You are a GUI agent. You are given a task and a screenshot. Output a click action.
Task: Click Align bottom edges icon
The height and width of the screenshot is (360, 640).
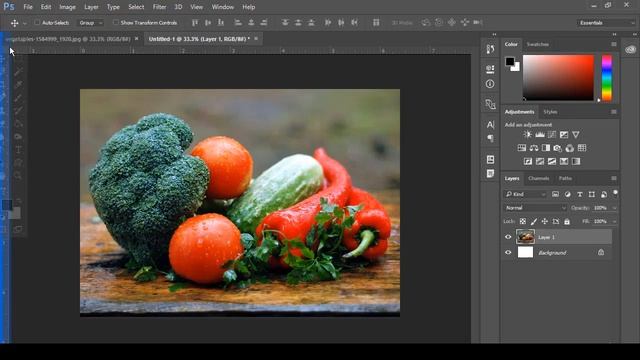pos(221,23)
